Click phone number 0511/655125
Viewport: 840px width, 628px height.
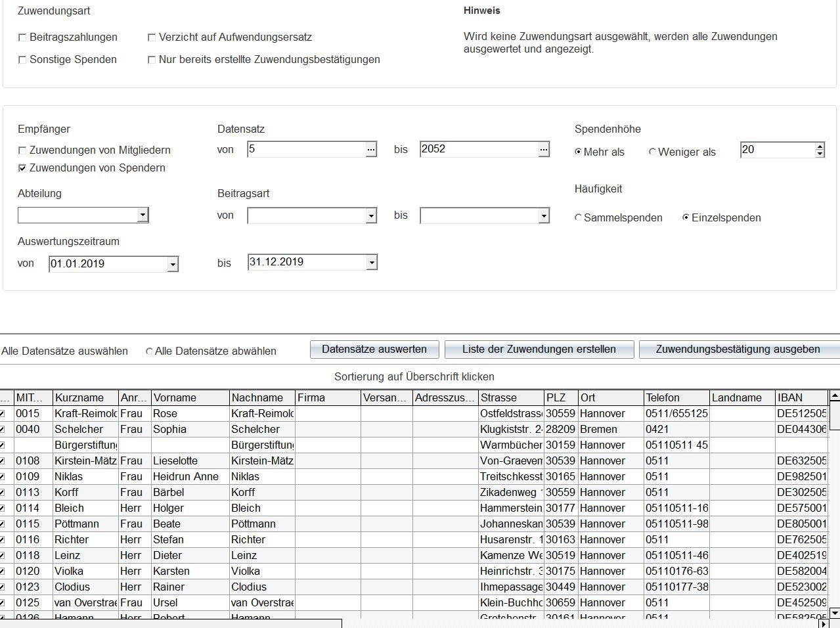click(677, 413)
